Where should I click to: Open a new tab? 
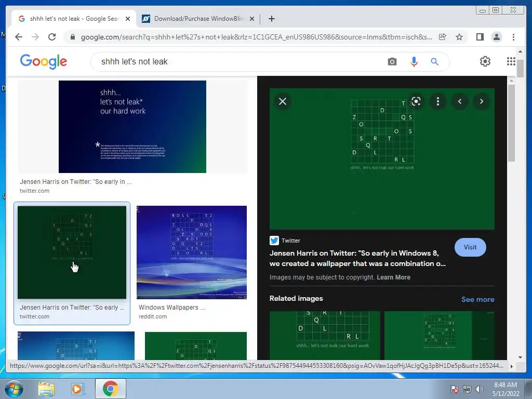click(x=271, y=19)
